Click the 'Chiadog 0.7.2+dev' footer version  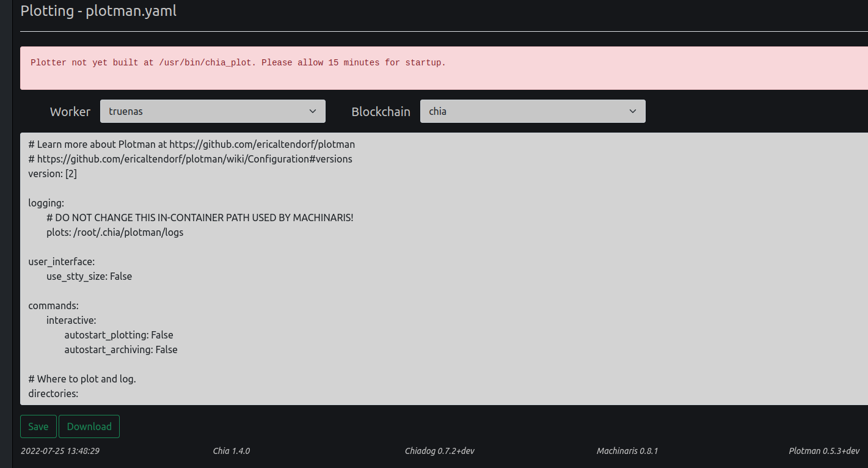[440, 451]
